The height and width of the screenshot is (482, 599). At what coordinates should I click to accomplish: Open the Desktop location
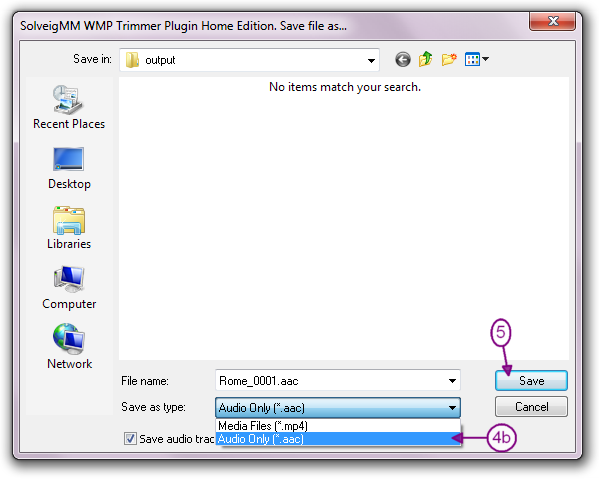tap(69, 168)
